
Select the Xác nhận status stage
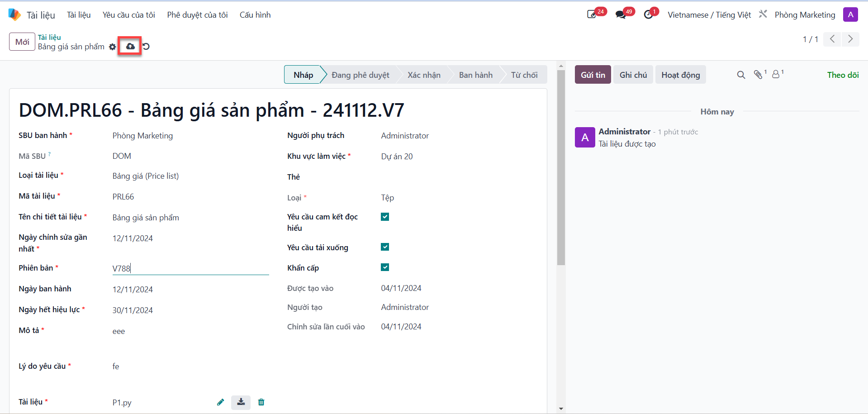tap(424, 75)
